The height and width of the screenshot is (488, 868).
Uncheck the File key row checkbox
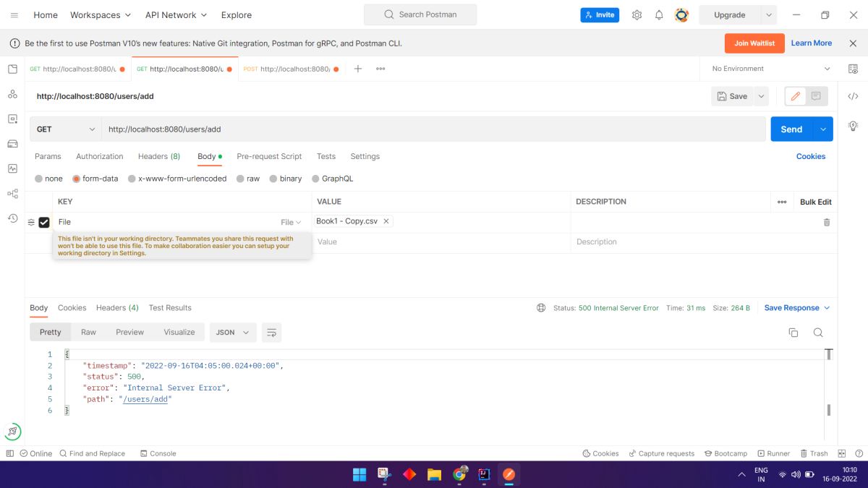44,223
